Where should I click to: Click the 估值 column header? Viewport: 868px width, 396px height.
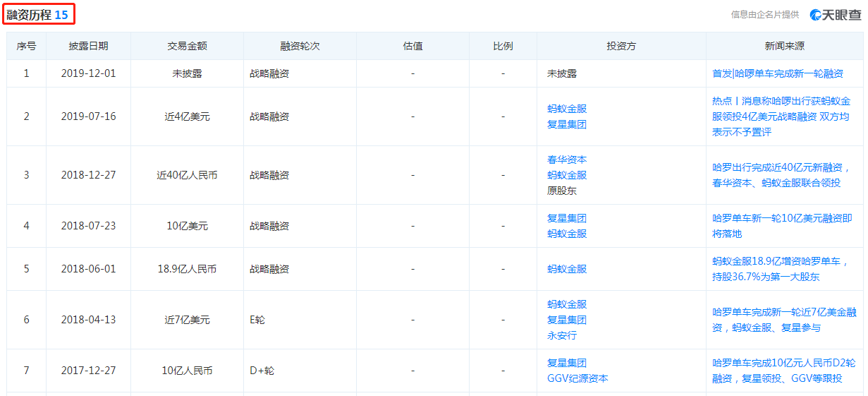pyautogui.click(x=412, y=46)
